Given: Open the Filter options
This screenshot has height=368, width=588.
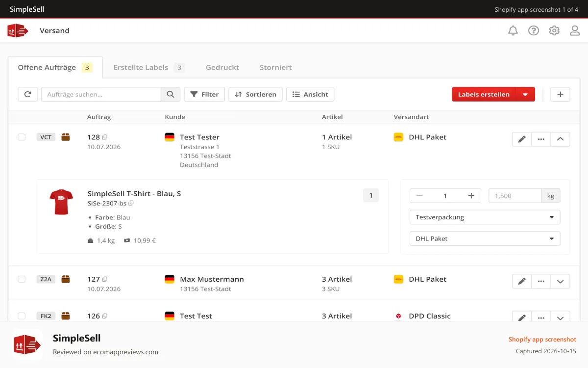Looking at the screenshot, I should tap(204, 94).
